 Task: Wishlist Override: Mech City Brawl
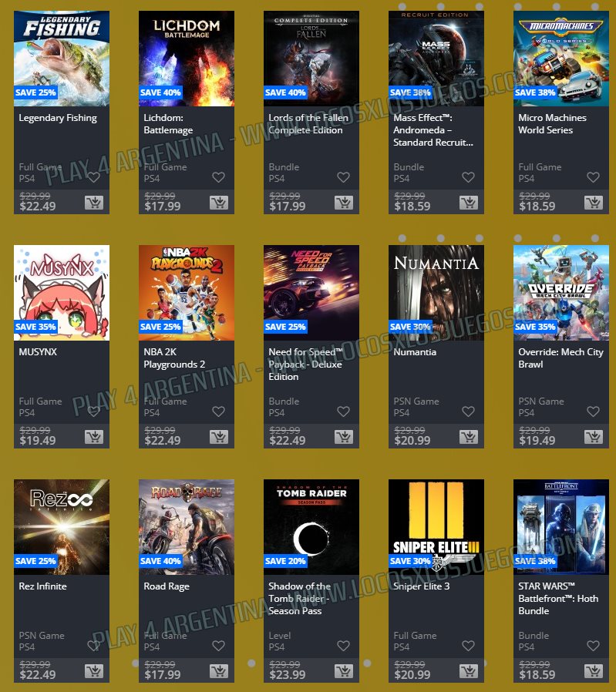tap(594, 412)
